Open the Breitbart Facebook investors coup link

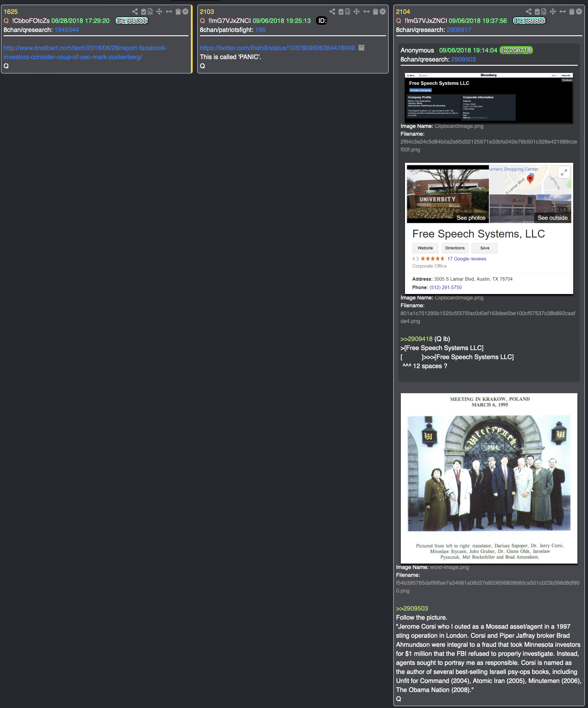tap(85, 52)
